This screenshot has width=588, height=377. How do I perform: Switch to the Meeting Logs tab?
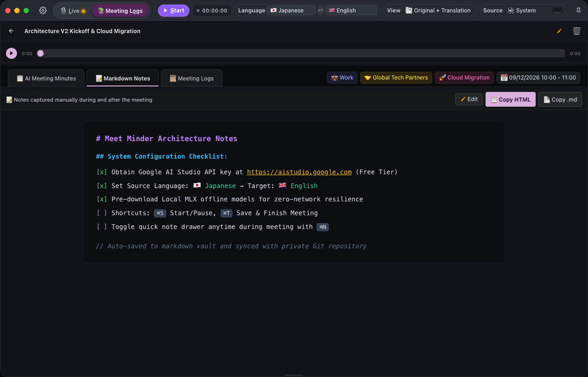(x=192, y=78)
